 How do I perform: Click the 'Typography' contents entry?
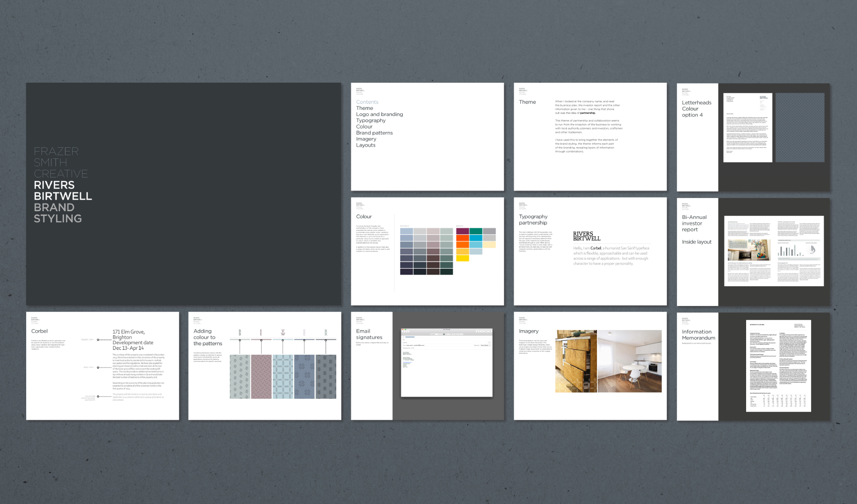click(x=371, y=120)
